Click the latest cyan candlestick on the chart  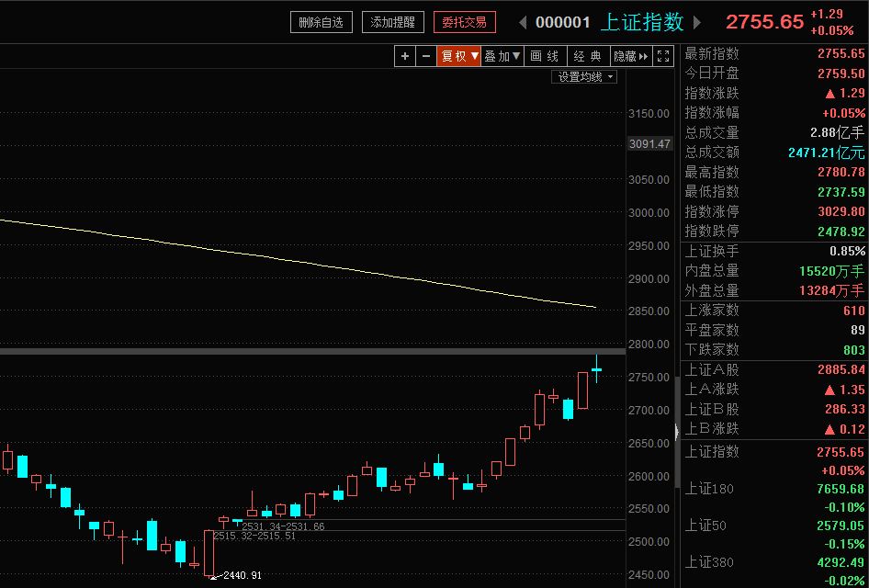coord(596,369)
